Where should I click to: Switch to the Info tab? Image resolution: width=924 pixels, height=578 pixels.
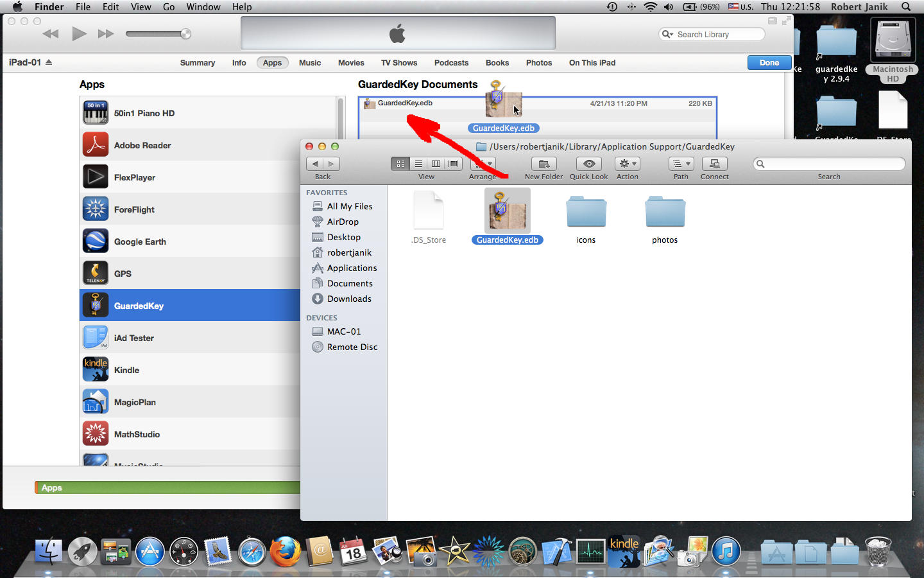[239, 62]
